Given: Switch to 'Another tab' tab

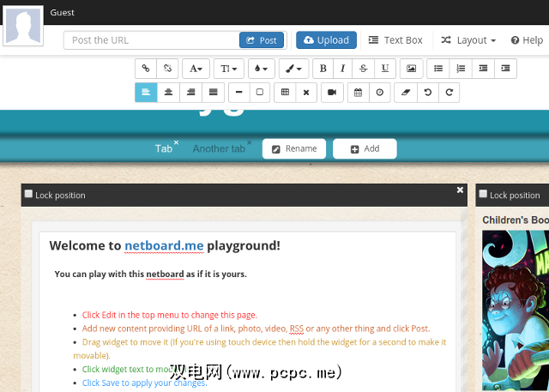Looking at the screenshot, I should point(219,148).
